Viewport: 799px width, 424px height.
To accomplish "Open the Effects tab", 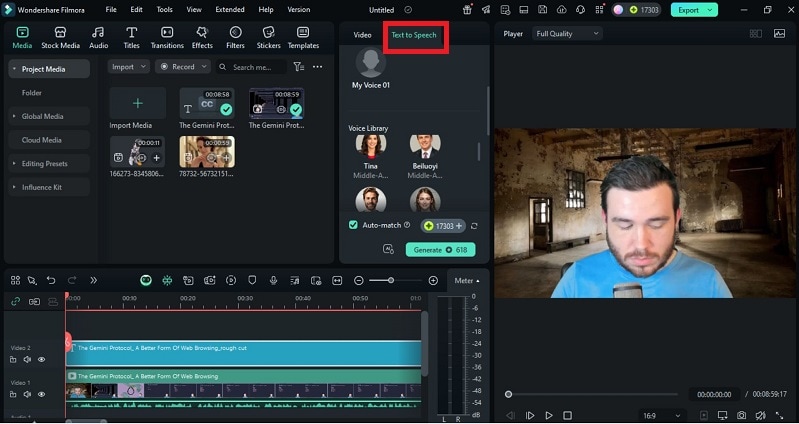I will 202,38.
